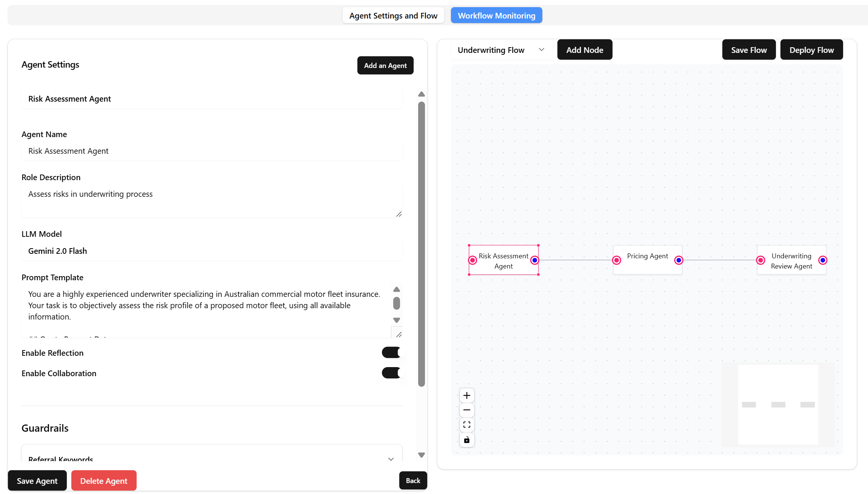This screenshot has width=868, height=494.
Task: Save the current flow
Action: (748, 49)
